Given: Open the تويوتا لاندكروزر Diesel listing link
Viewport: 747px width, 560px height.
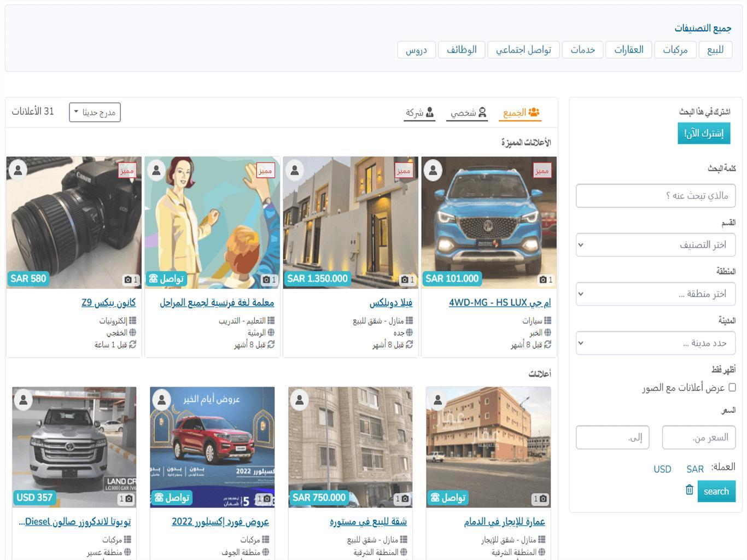Looking at the screenshot, I should pos(74,522).
